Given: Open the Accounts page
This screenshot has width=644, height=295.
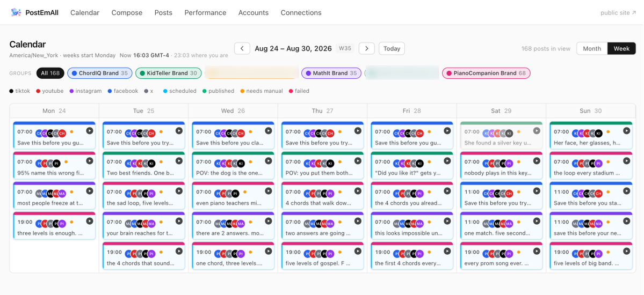Looking at the screenshot, I should 254,13.
